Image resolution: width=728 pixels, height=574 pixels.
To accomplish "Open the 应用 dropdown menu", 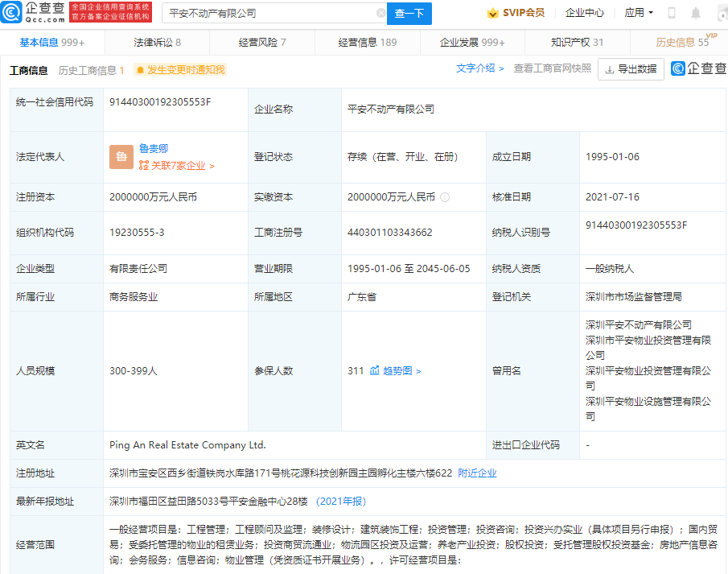I will pyautogui.click(x=639, y=13).
